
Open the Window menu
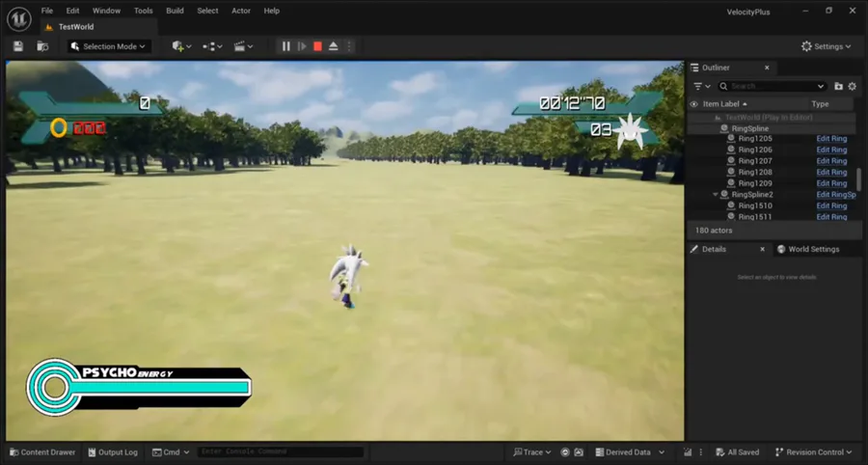pyautogui.click(x=106, y=11)
